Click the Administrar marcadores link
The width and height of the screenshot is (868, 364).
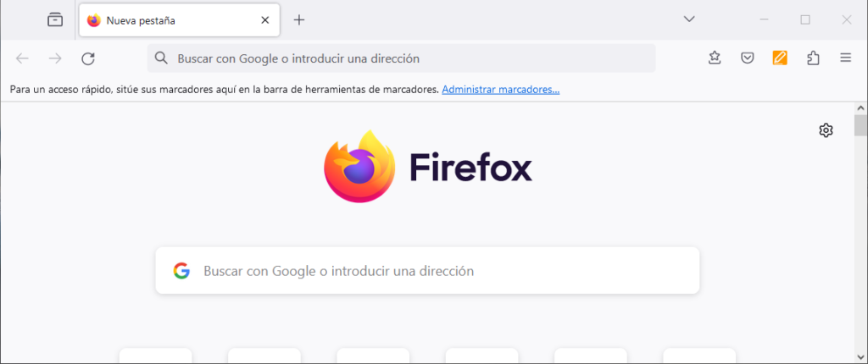pos(500,89)
